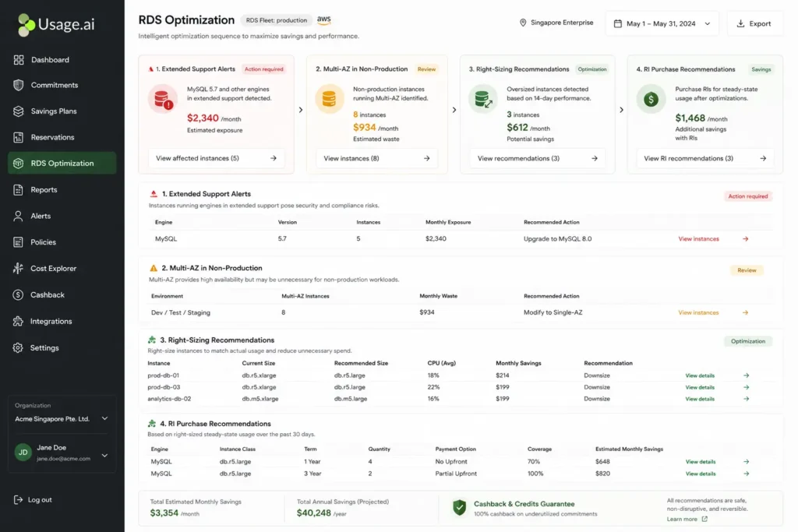Click View affected instances (5) button
The width and height of the screenshot is (798, 532).
tap(217, 158)
